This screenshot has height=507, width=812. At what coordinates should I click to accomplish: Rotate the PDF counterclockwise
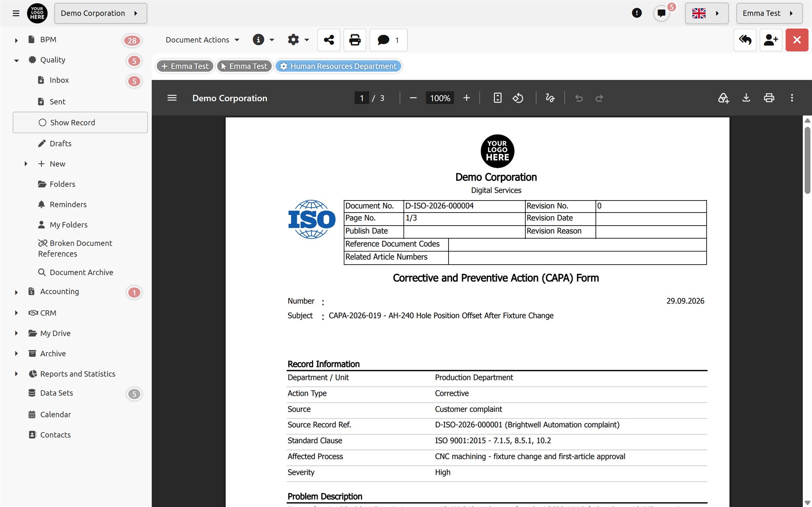coord(518,98)
